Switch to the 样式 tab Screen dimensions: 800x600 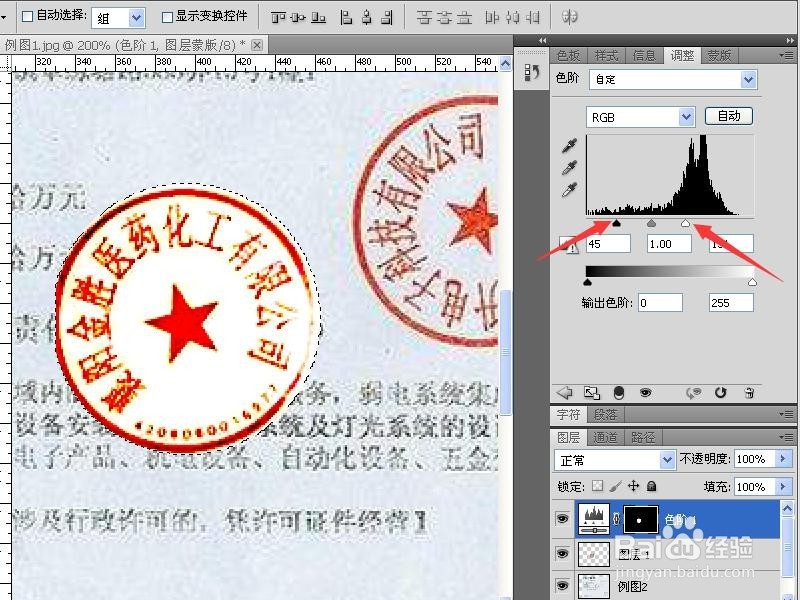coord(606,55)
